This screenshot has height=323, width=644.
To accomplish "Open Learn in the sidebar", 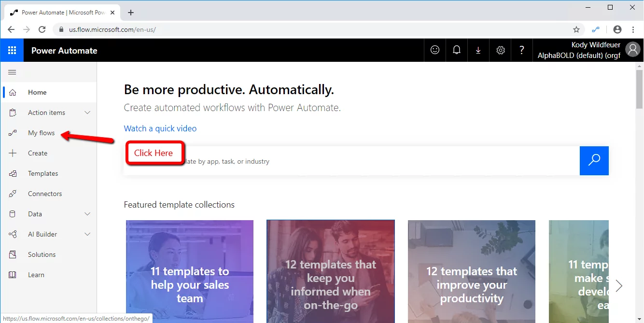I will coord(48,275).
